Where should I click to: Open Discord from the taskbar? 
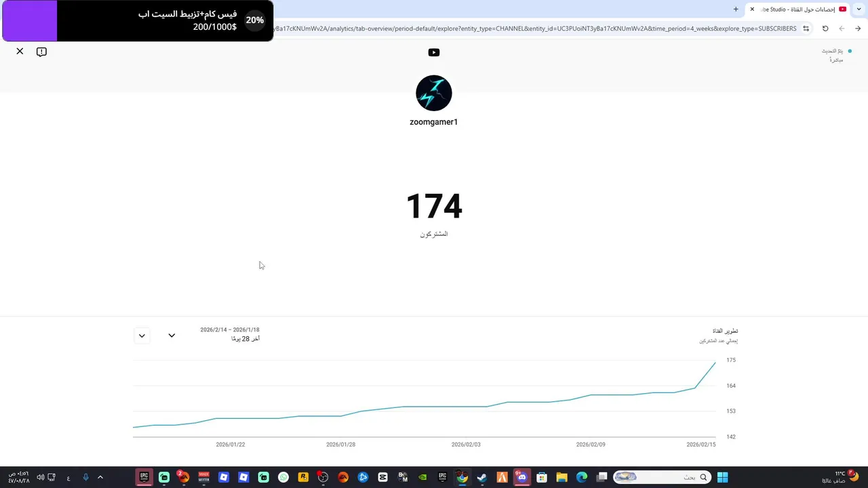pyautogui.click(x=521, y=477)
